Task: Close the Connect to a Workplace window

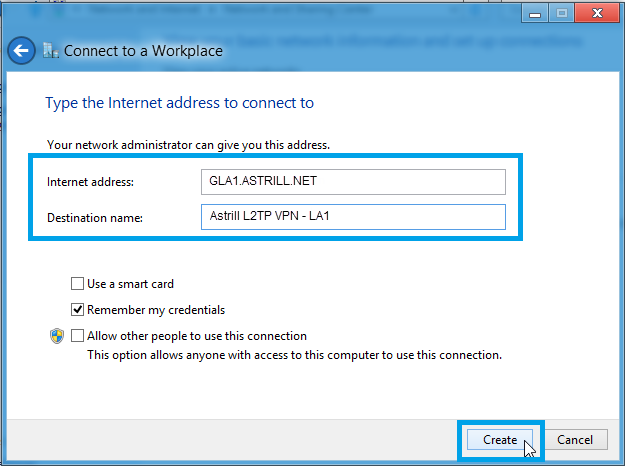Action: (597, 14)
